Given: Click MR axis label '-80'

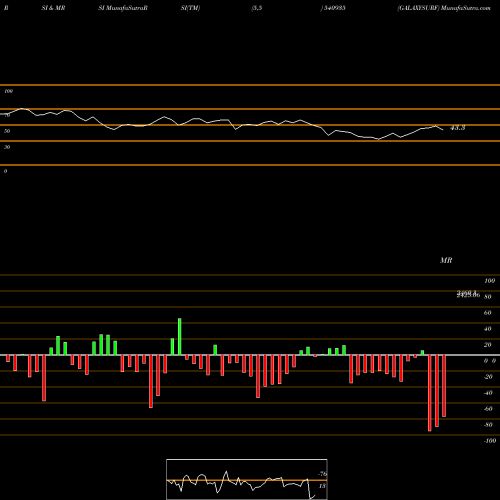Looking at the screenshot, I should point(488,425).
